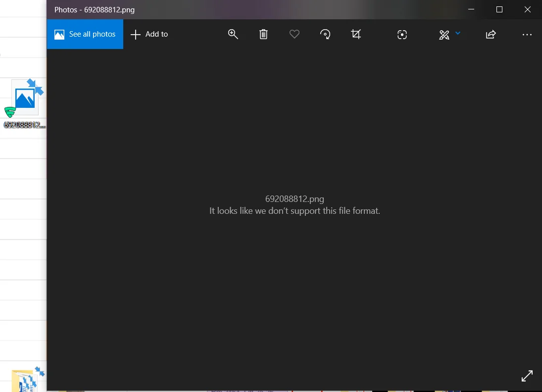Viewport: 542px width, 392px height.
Task: Open the crop tool
Action: (x=356, y=34)
